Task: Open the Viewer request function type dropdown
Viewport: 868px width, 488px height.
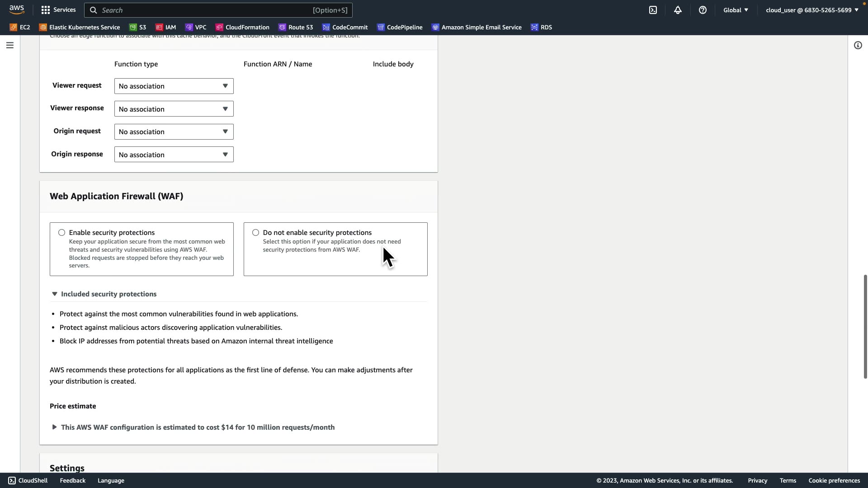Action: (174, 86)
